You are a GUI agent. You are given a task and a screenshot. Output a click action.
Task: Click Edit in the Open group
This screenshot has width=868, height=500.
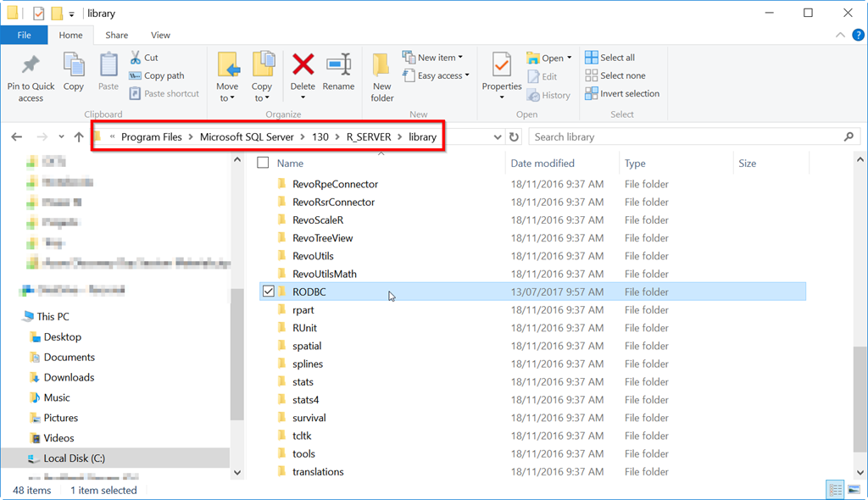pos(542,76)
